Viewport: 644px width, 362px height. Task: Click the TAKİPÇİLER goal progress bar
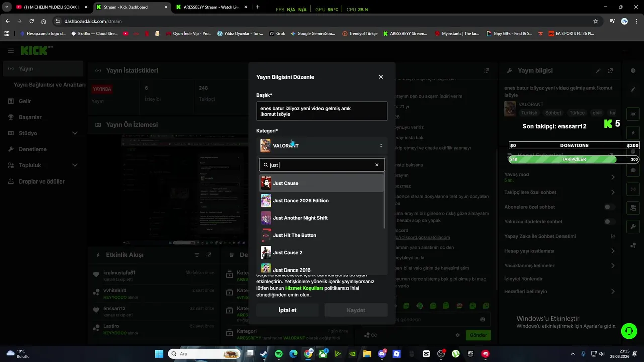pyautogui.click(x=574, y=159)
